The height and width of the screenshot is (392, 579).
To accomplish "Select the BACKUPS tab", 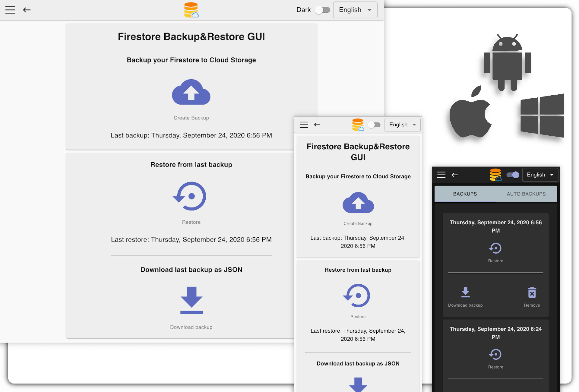I will coord(465,194).
